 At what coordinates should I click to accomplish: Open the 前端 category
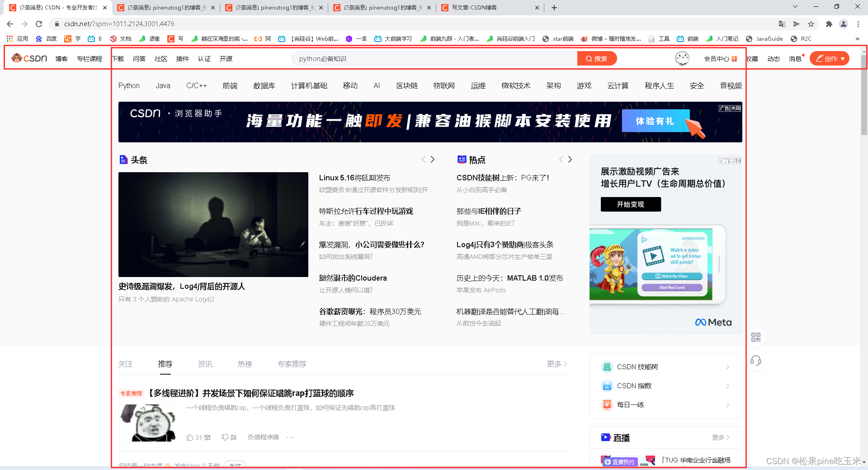click(230, 85)
